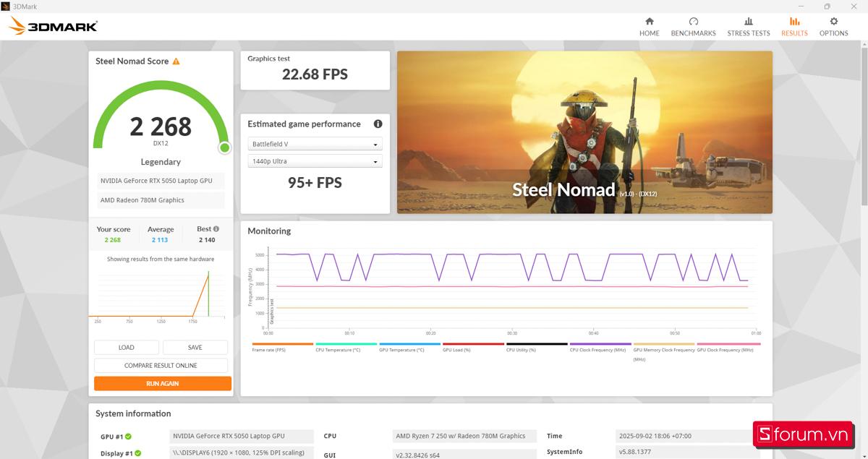Click the Best score value 2 140

coord(207,240)
